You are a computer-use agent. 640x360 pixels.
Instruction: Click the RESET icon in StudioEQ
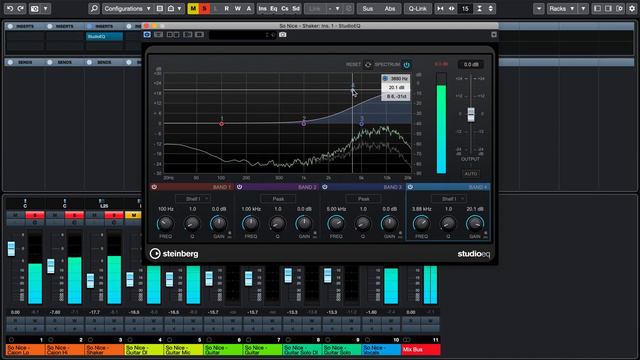coord(368,64)
